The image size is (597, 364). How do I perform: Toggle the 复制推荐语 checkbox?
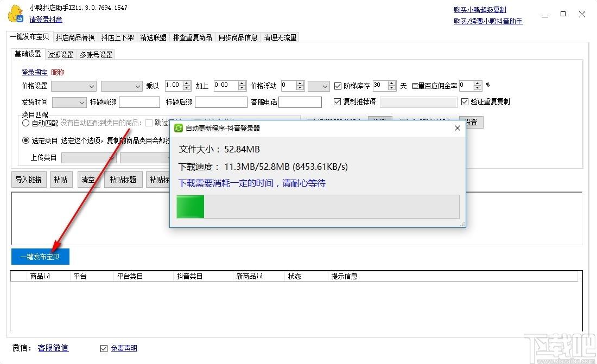tap(337, 101)
